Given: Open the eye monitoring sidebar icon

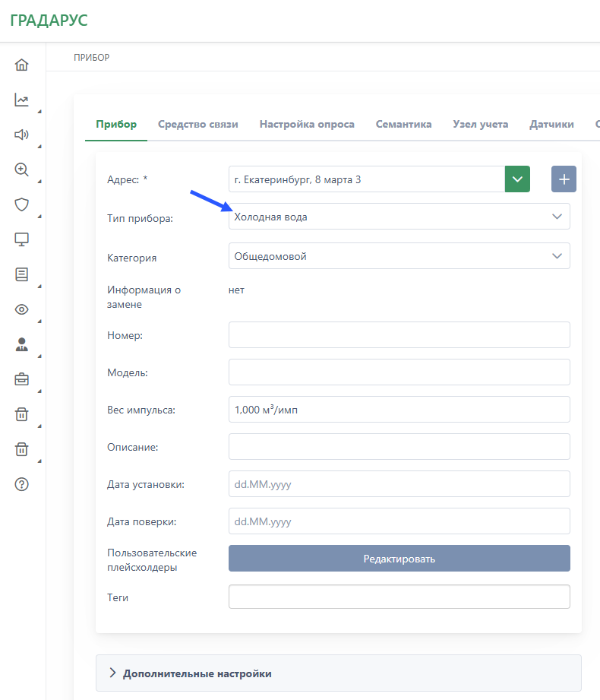Looking at the screenshot, I should point(21,309).
